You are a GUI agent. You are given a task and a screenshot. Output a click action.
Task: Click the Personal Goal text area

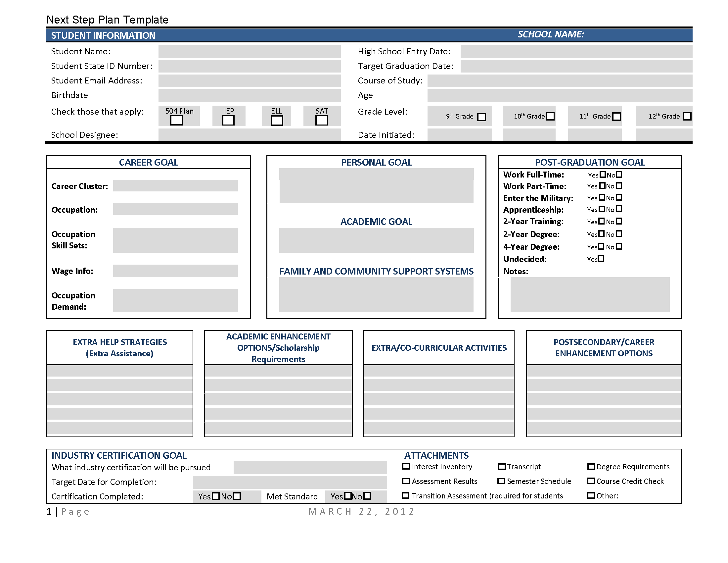coord(376,186)
